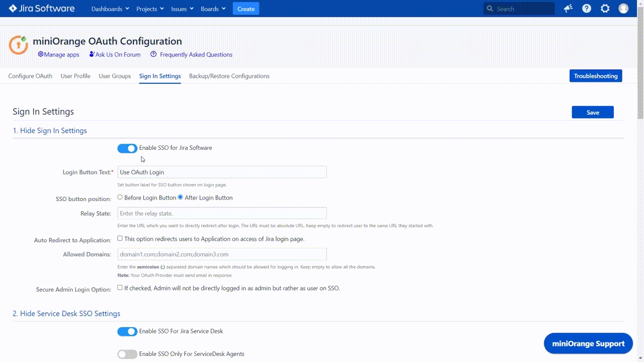644x362 pixels.
Task: Open the Dashboards dropdown menu
Action: pyautogui.click(x=110, y=9)
